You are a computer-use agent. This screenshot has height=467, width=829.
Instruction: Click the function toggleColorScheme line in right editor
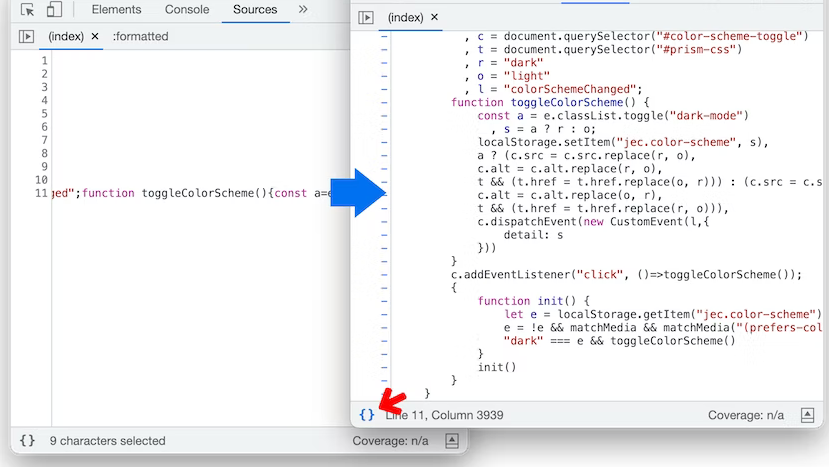(550, 102)
